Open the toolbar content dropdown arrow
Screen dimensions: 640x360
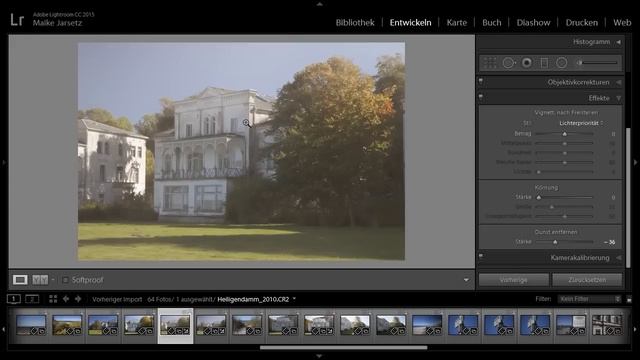[x=466, y=280]
